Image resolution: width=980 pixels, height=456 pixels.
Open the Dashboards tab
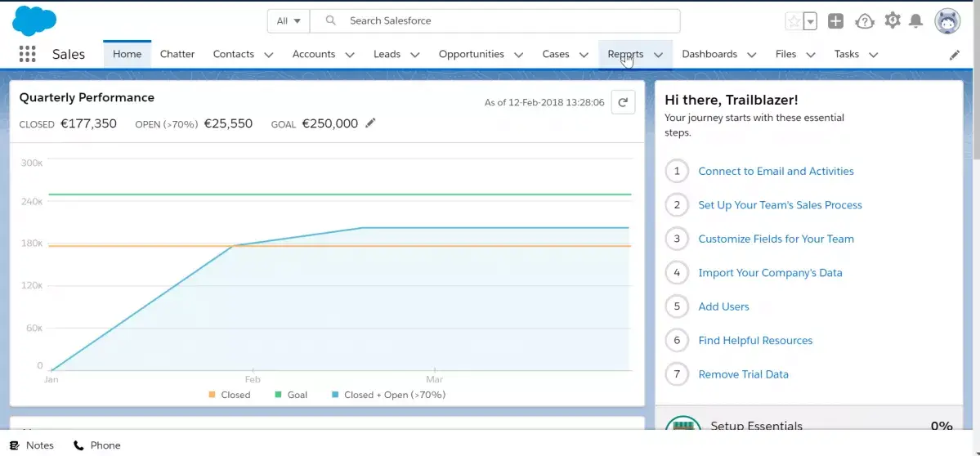click(x=709, y=55)
